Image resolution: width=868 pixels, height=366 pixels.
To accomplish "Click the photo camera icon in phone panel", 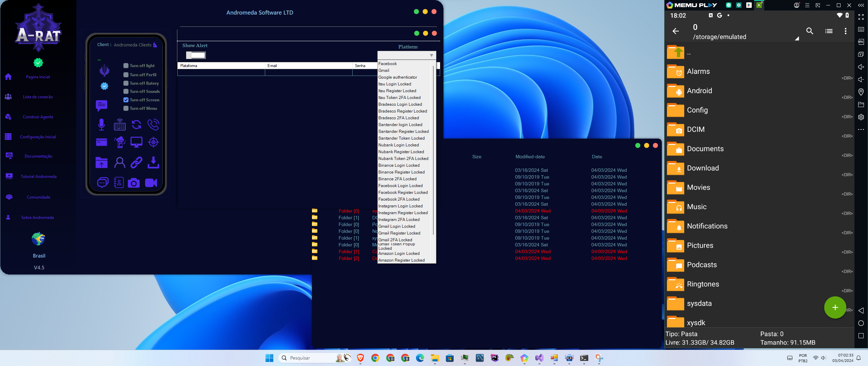I will point(134,183).
